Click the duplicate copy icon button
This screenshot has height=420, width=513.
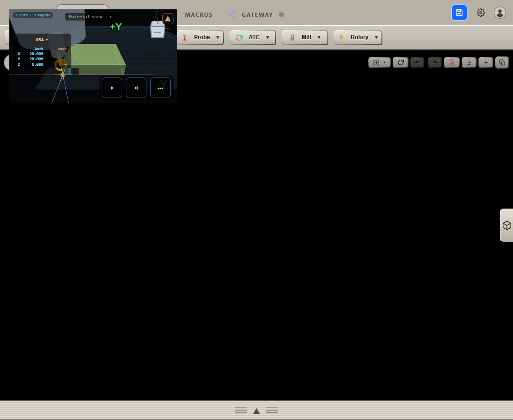click(x=502, y=63)
